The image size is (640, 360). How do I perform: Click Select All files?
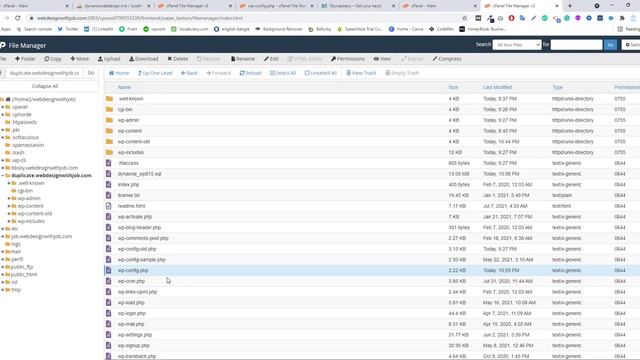tap(283, 73)
